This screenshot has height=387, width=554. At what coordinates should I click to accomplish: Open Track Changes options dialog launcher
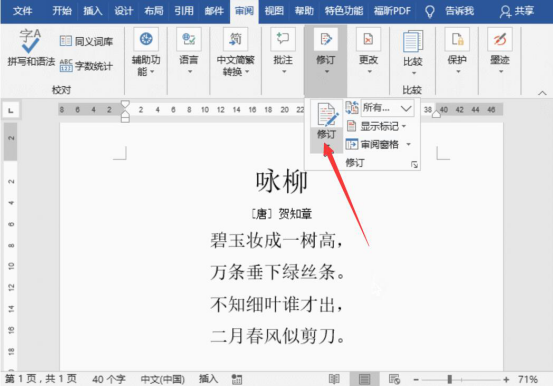point(414,165)
